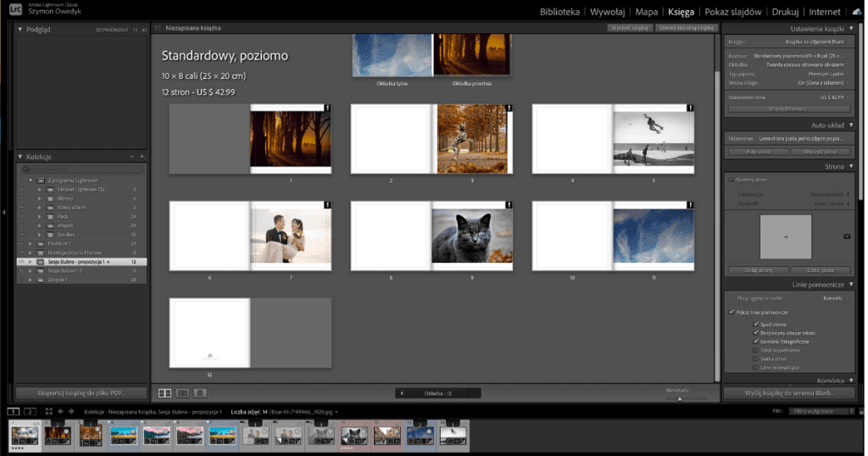
Task: Uncheck Komórki fotograficzne guide
Action: pos(755,342)
